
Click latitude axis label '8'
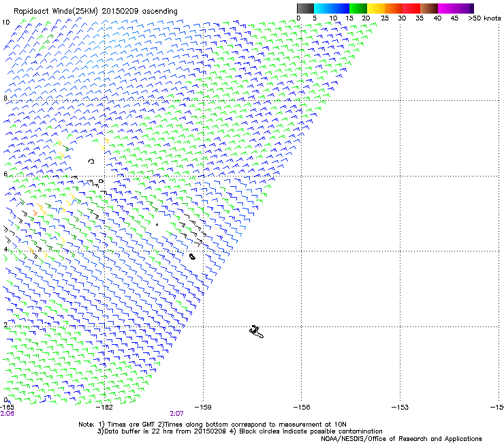(x=5, y=98)
